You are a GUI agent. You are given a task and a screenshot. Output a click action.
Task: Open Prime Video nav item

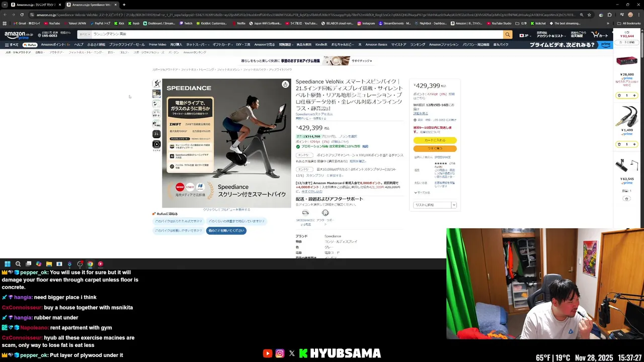click(157, 45)
